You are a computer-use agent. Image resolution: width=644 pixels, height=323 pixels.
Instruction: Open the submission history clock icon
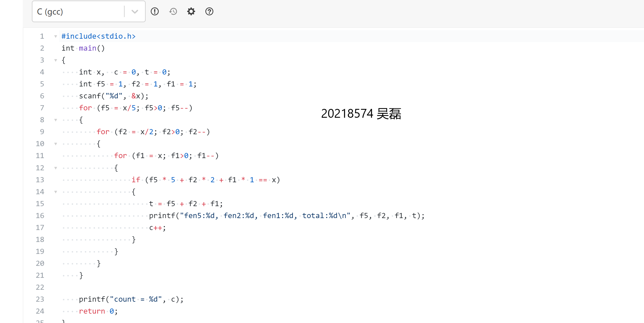click(173, 11)
